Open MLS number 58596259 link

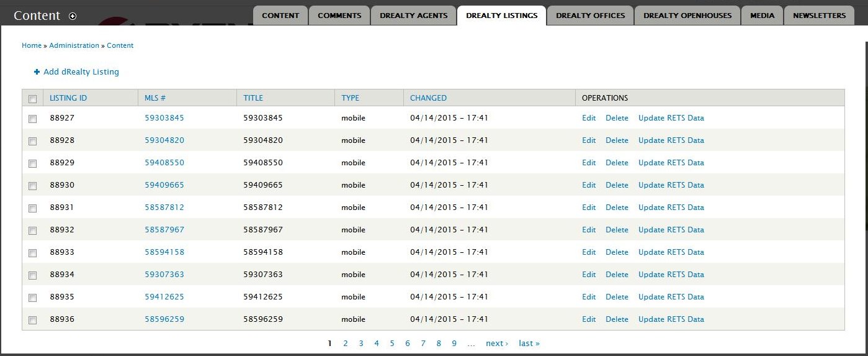point(164,319)
